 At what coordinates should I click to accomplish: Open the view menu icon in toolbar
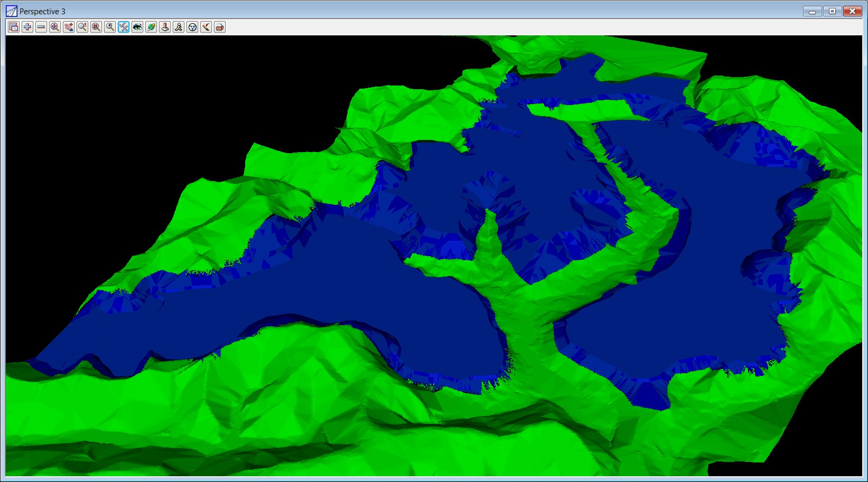click(x=14, y=27)
